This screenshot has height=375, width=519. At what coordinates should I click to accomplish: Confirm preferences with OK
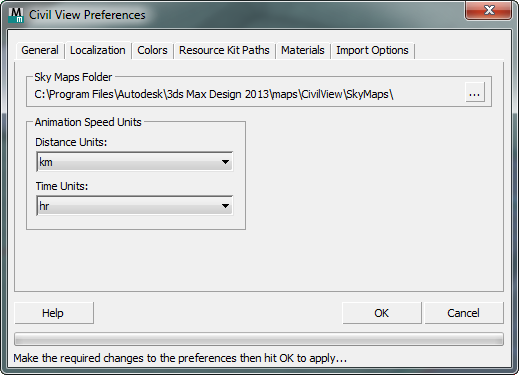tap(382, 313)
